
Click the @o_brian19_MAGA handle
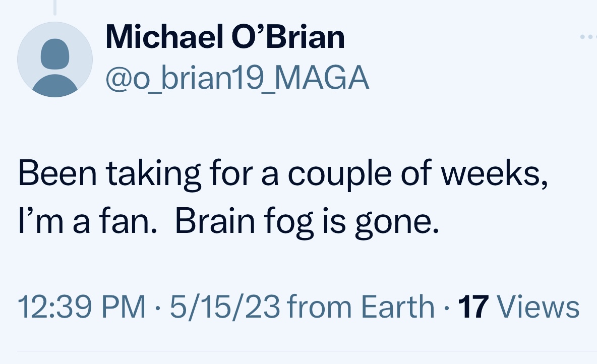237,79
